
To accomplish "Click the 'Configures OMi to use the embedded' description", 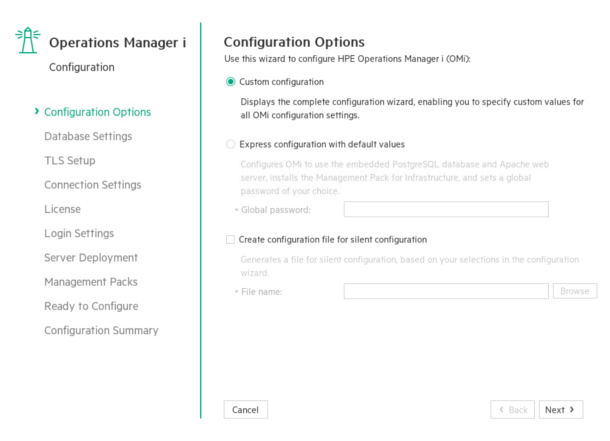I will click(x=394, y=178).
